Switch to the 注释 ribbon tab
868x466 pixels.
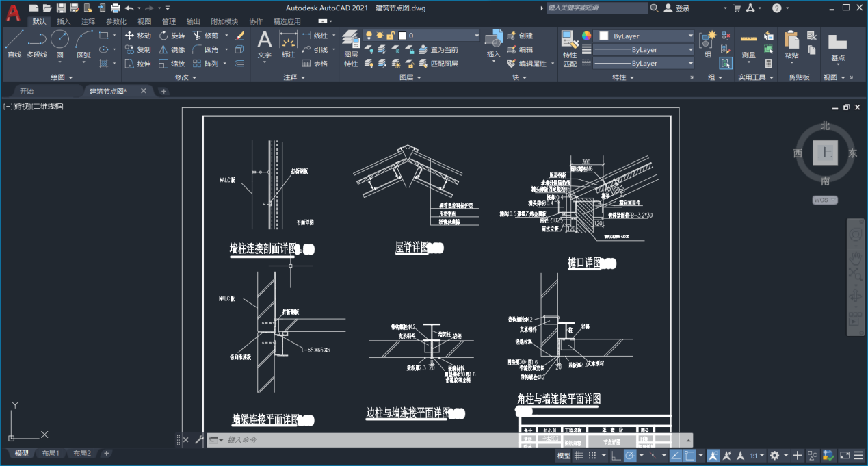coord(88,21)
